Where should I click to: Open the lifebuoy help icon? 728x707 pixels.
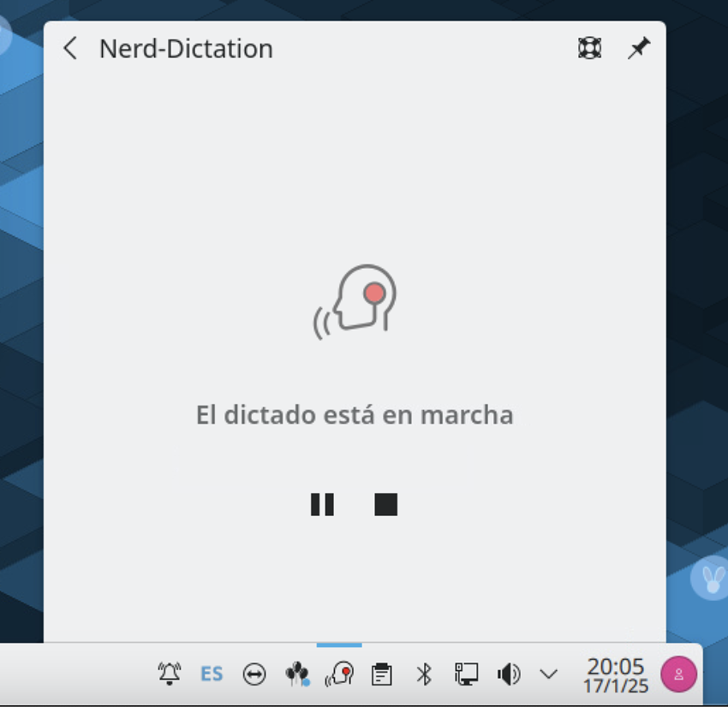[x=589, y=49]
